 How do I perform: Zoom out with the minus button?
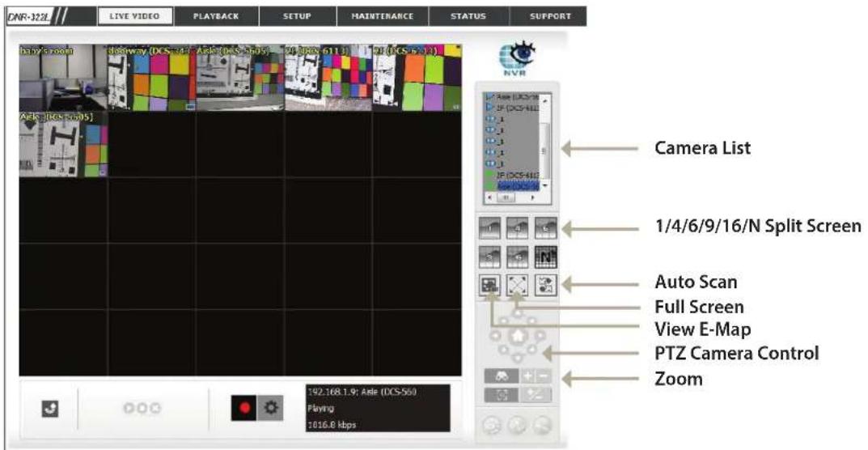[544, 377]
